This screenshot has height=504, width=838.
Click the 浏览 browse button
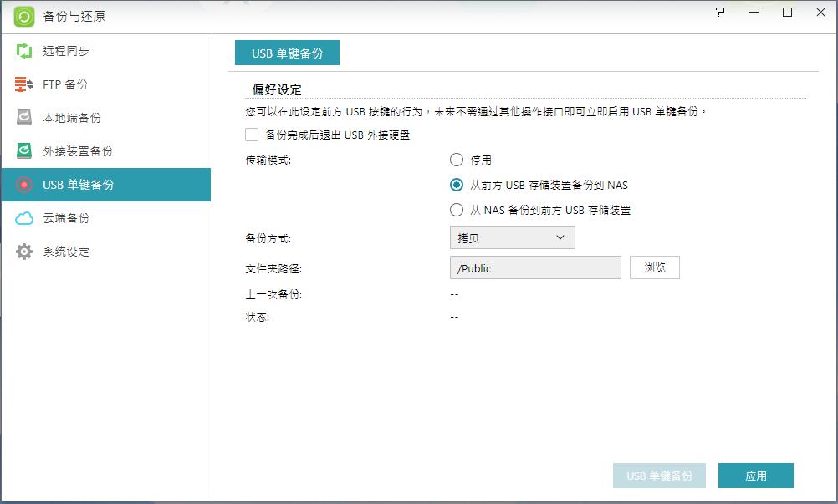tap(654, 267)
